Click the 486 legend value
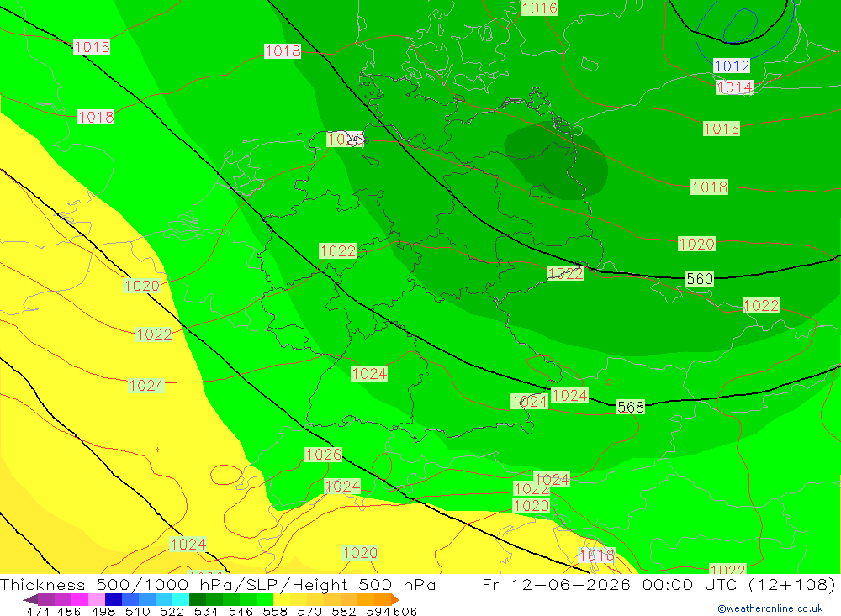The height and width of the screenshot is (616, 841). (x=69, y=612)
